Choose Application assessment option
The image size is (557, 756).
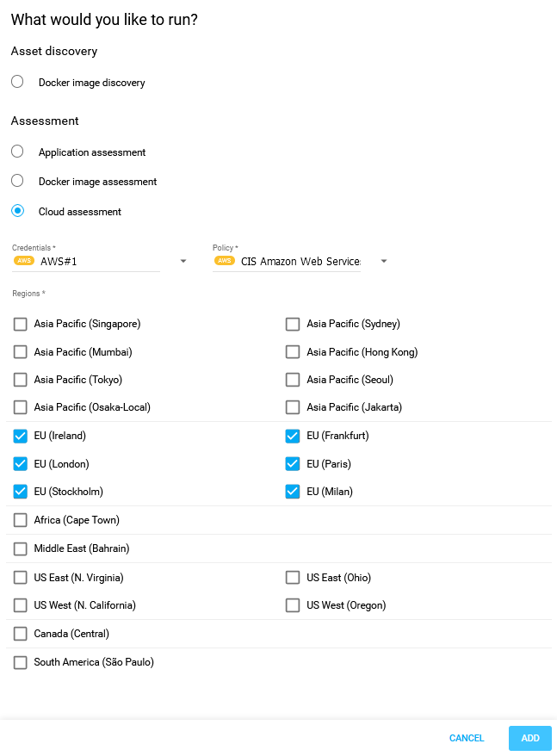tap(17, 152)
